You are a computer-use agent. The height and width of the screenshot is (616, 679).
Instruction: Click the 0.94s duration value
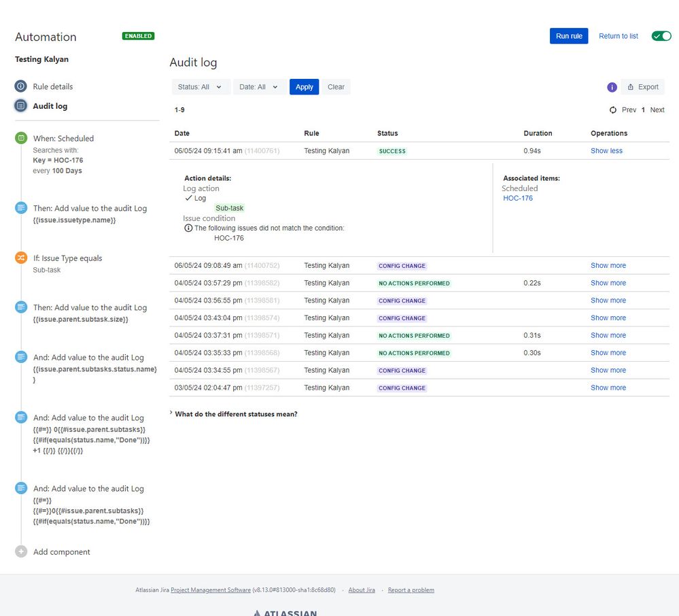[x=532, y=151]
